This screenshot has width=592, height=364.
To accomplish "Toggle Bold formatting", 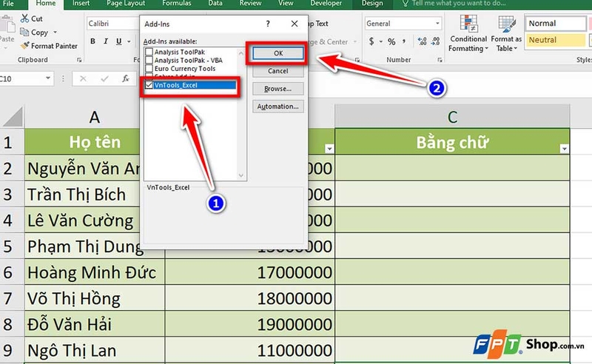I will pyautogui.click(x=93, y=41).
